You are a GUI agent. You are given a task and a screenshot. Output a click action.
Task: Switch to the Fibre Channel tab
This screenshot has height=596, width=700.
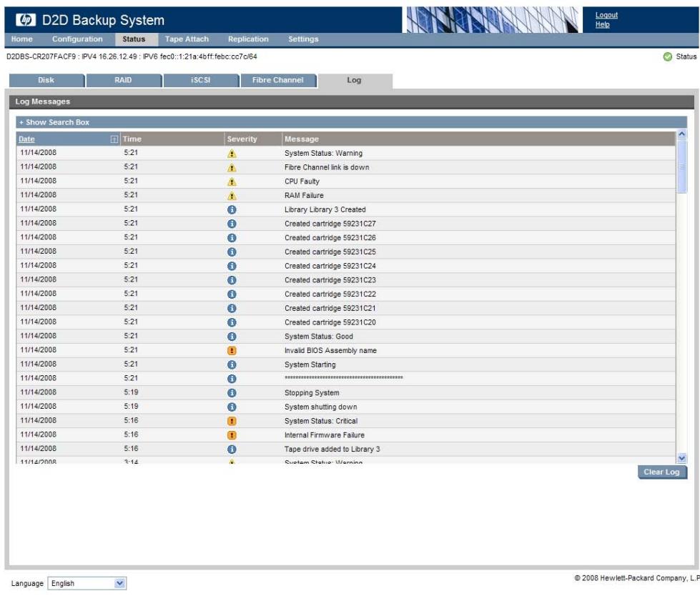(277, 80)
